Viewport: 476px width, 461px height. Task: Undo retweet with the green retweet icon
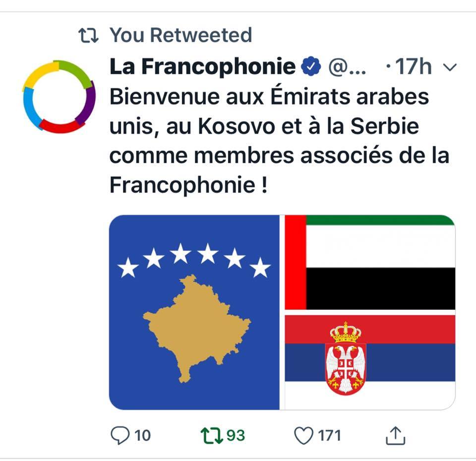coord(211,435)
